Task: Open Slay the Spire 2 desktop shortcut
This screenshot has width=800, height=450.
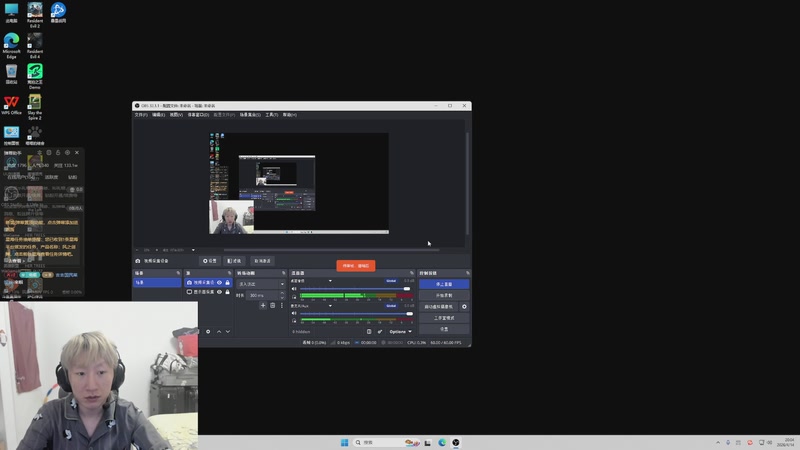Action: pyautogui.click(x=35, y=107)
